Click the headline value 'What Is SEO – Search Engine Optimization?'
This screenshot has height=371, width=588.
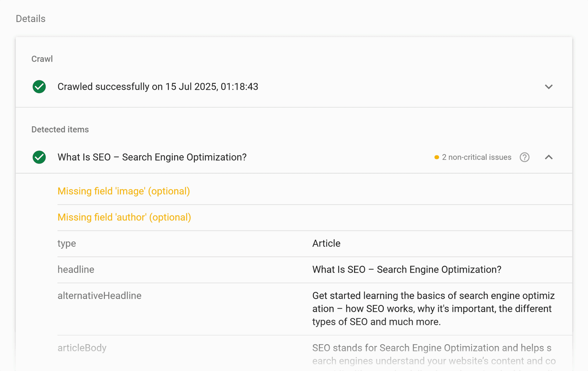pos(407,269)
